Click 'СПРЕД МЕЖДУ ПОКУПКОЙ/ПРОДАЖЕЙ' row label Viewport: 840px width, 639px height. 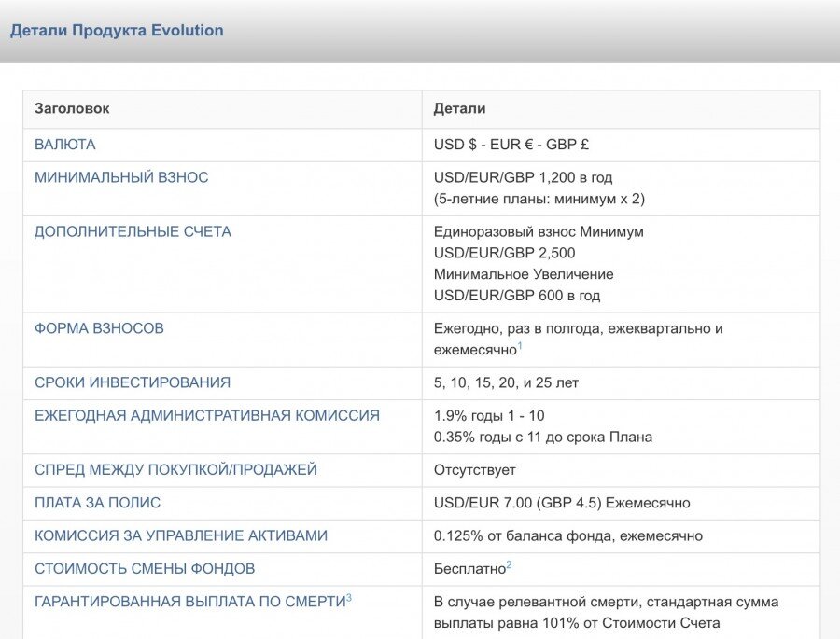pos(175,470)
